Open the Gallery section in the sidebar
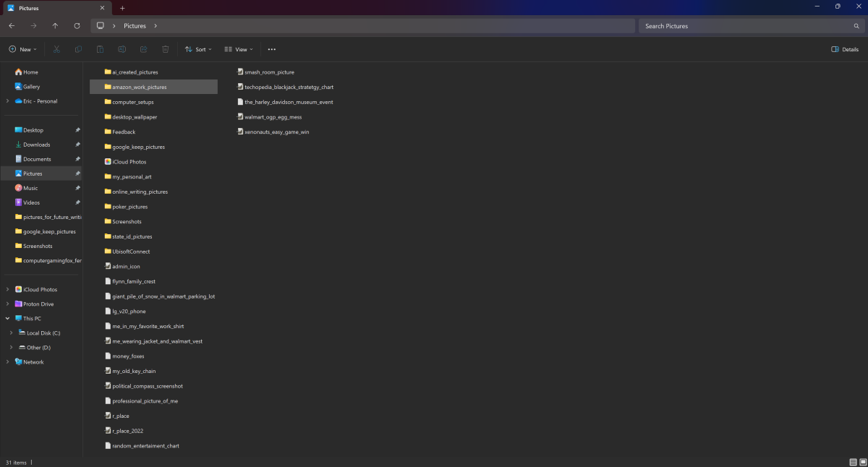 click(32, 86)
